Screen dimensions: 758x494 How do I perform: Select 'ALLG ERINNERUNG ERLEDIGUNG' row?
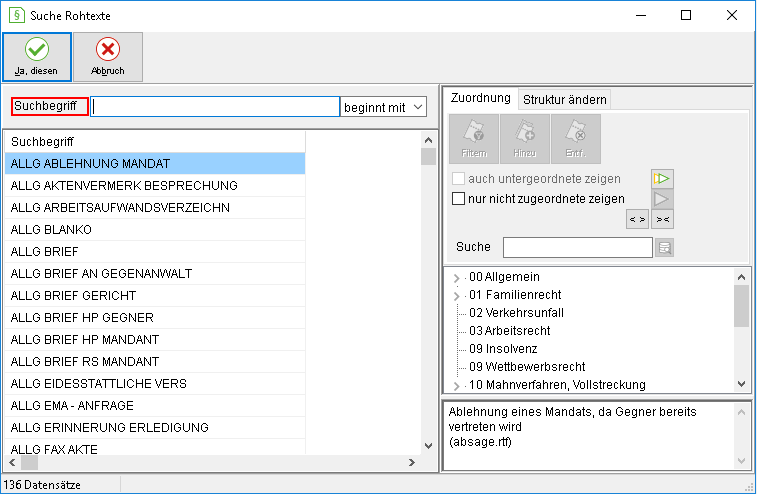click(155, 427)
